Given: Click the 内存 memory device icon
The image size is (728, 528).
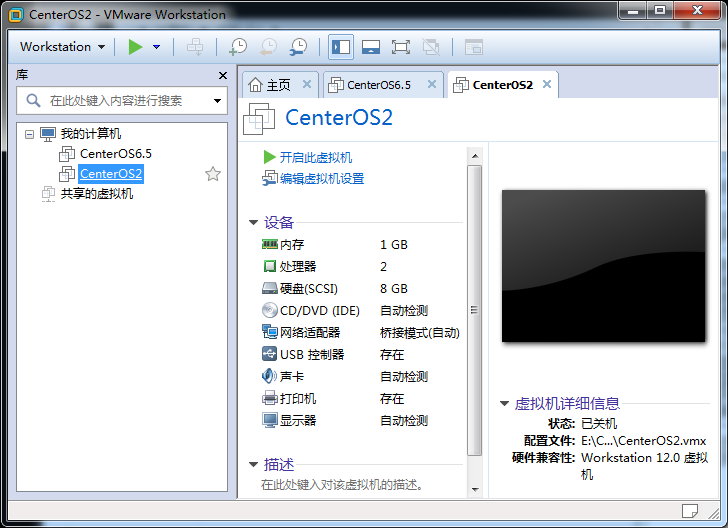Looking at the screenshot, I should 270,244.
